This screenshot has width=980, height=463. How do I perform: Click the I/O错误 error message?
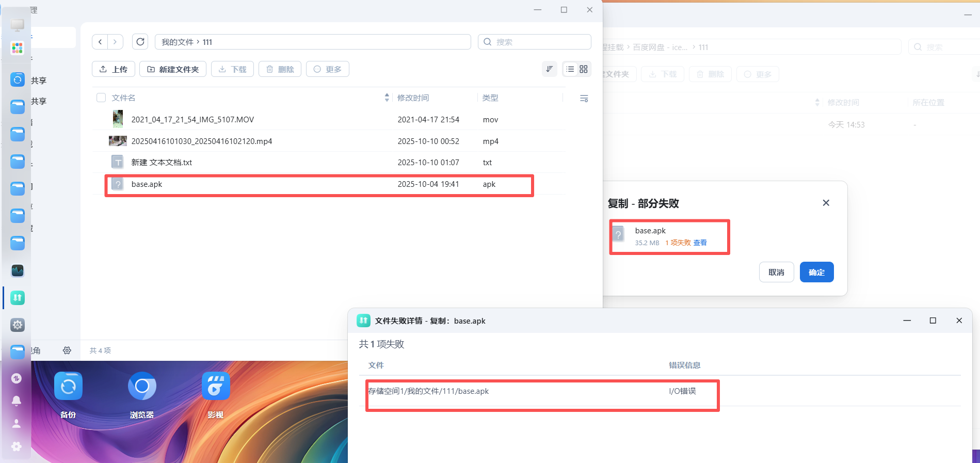(x=683, y=391)
